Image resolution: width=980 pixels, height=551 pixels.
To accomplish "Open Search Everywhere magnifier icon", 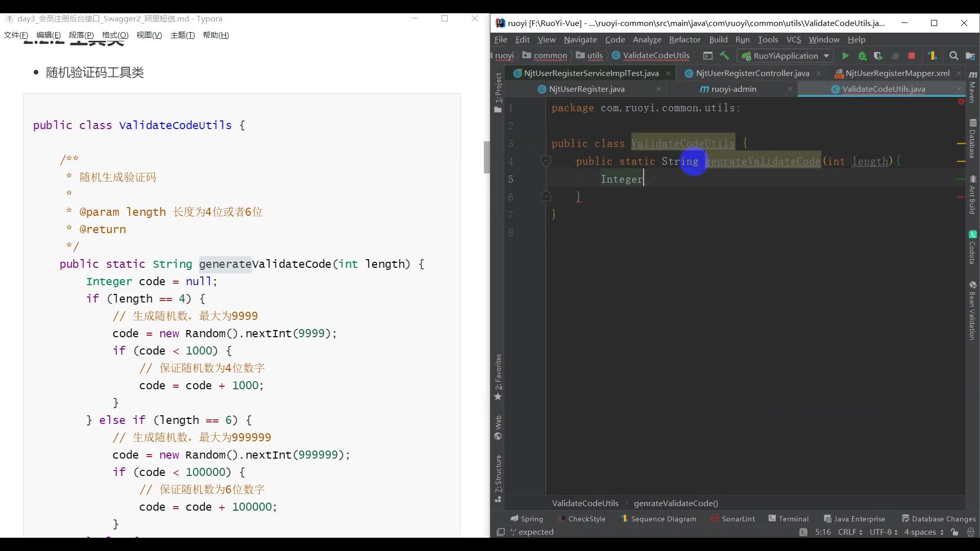I will click(953, 56).
